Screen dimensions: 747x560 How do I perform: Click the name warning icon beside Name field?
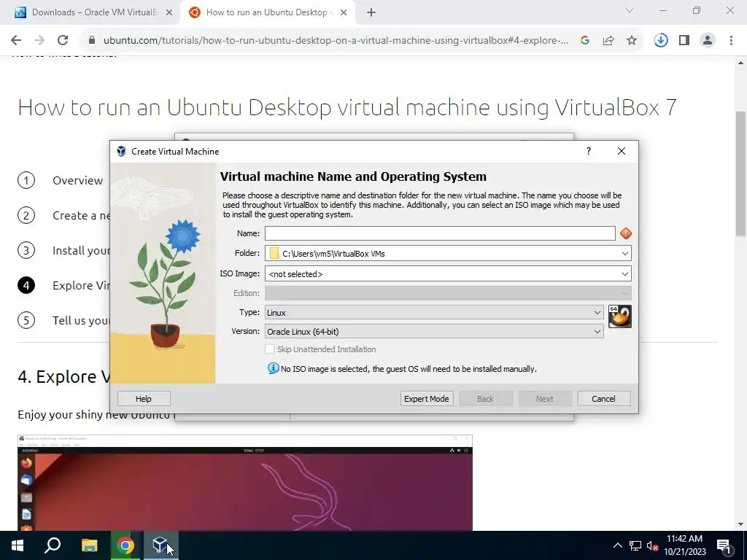[x=625, y=233]
